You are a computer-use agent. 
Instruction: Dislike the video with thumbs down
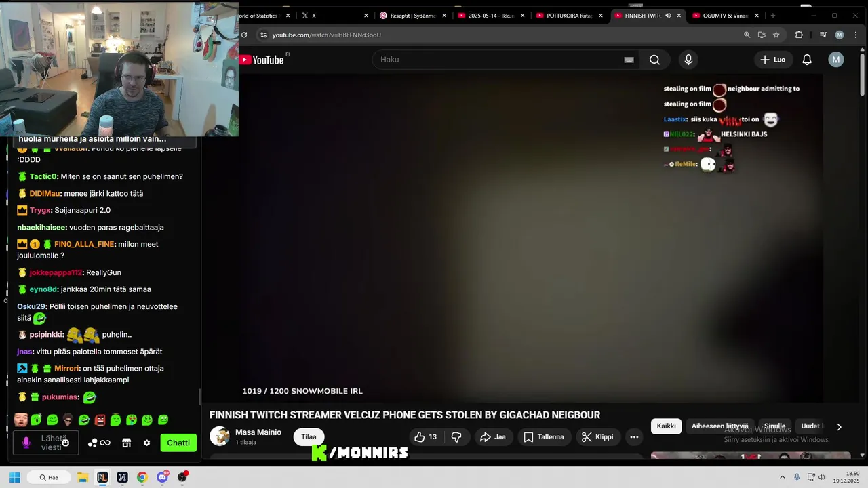click(456, 437)
